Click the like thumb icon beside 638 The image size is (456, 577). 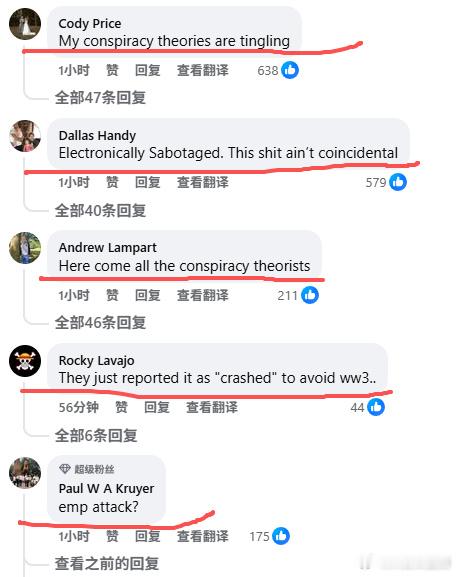tap(290, 70)
